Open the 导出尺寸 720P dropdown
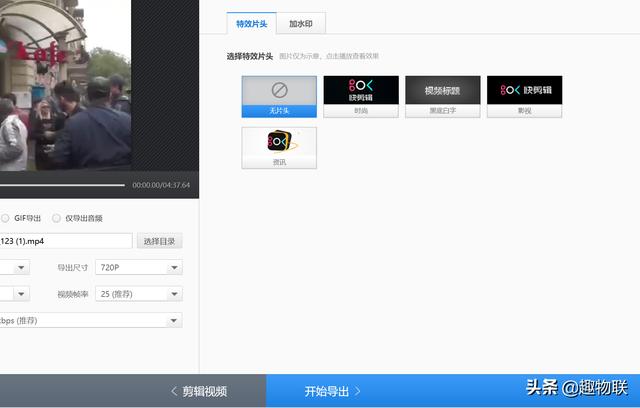Viewport: 640px width, 408px height. coord(138,268)
